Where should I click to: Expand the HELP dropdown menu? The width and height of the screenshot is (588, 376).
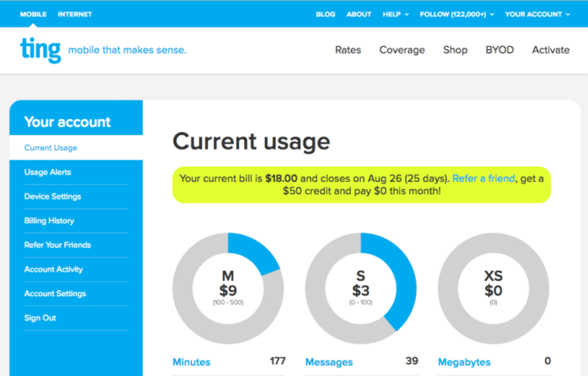point(396,14)
